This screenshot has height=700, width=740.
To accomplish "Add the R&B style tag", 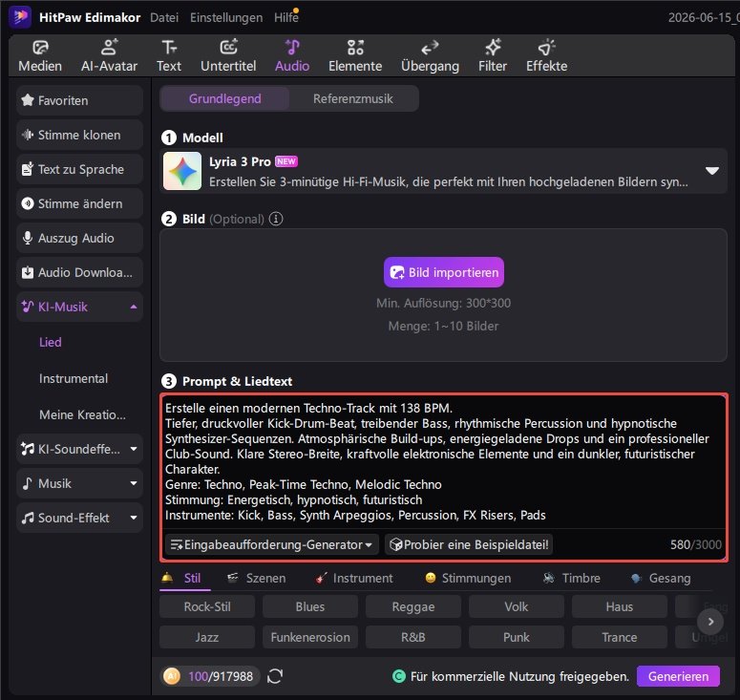I will pos(413,637).
